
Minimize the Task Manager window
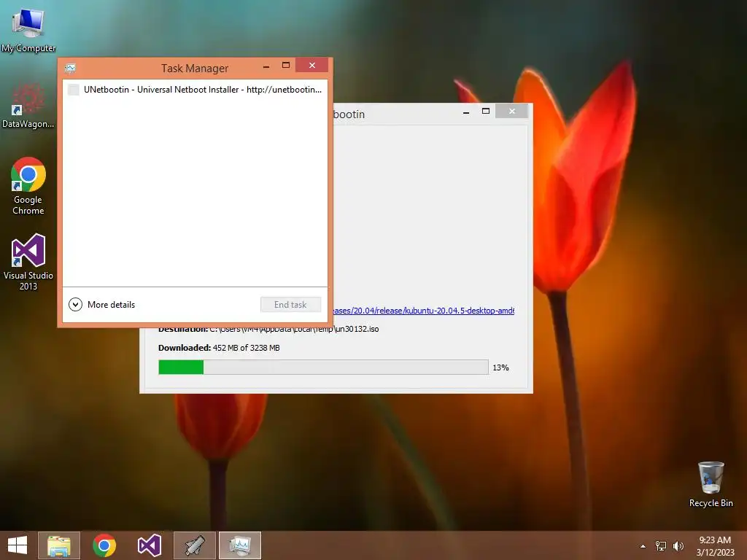(266, 66)
